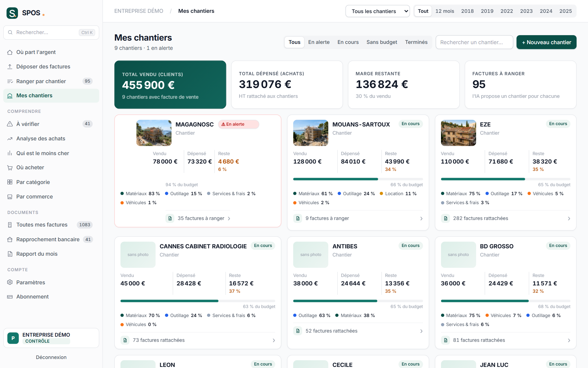Click the file icon beside 9 factures à ranger
Screen dimensions: 588x368
tap(298, 218)
